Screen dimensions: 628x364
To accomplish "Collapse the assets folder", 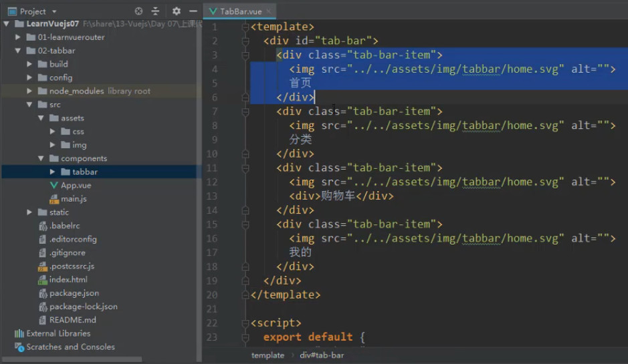I will (41, 118).
